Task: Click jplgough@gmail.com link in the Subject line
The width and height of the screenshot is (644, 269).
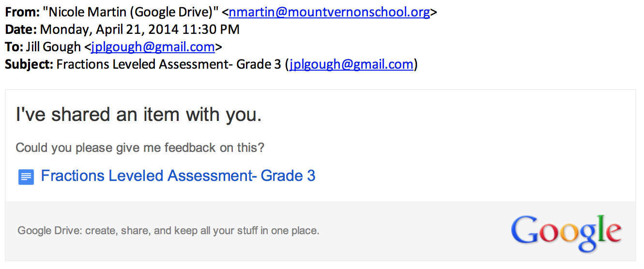Action: pos(352,64)
